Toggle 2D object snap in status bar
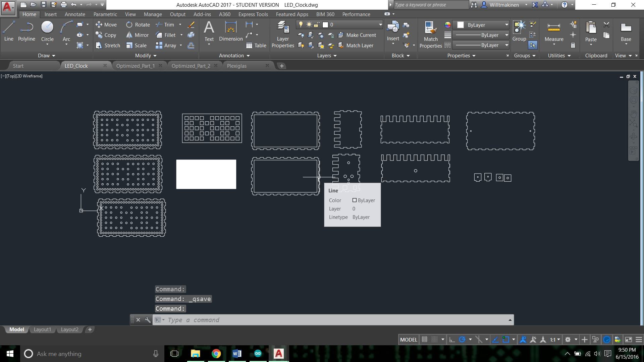 (x=505, y=340)
